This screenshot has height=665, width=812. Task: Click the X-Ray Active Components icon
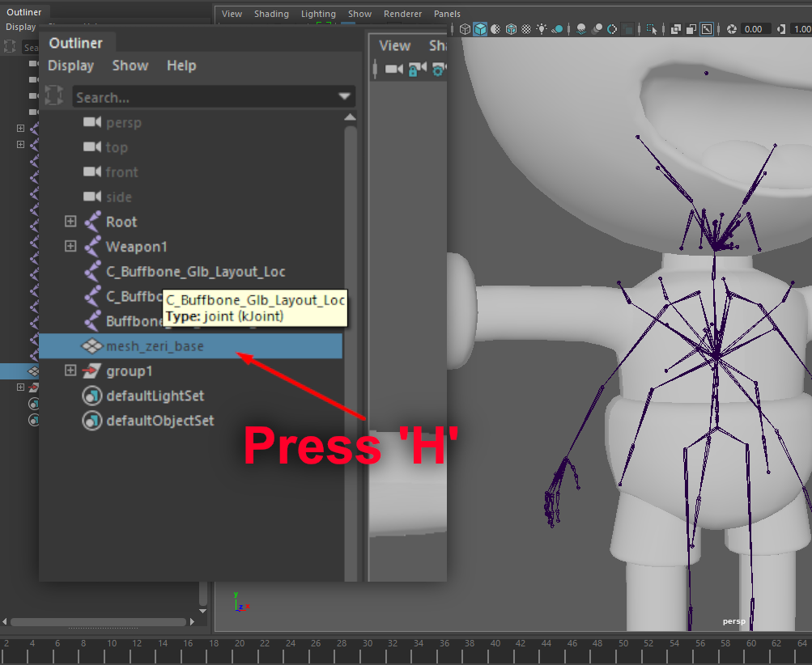click(691, 29)
